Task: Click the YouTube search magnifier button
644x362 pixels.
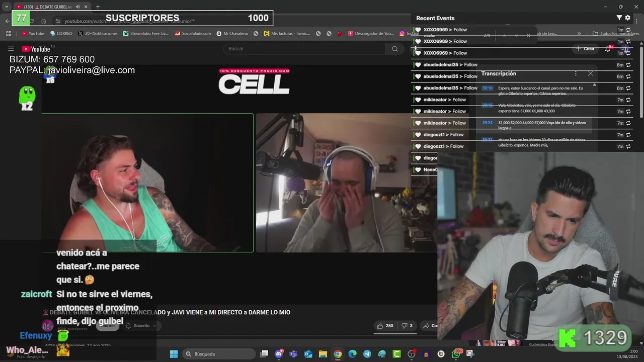Action: pos(395,49)
